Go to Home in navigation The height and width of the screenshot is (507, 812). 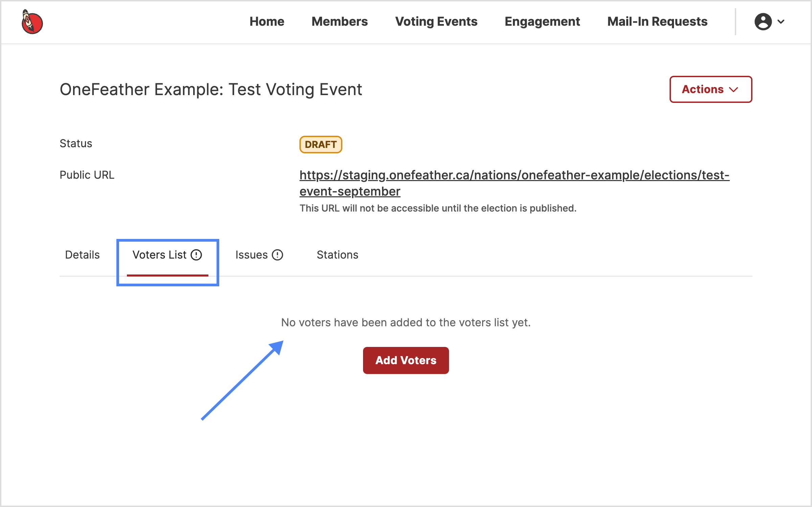point(267,22)
